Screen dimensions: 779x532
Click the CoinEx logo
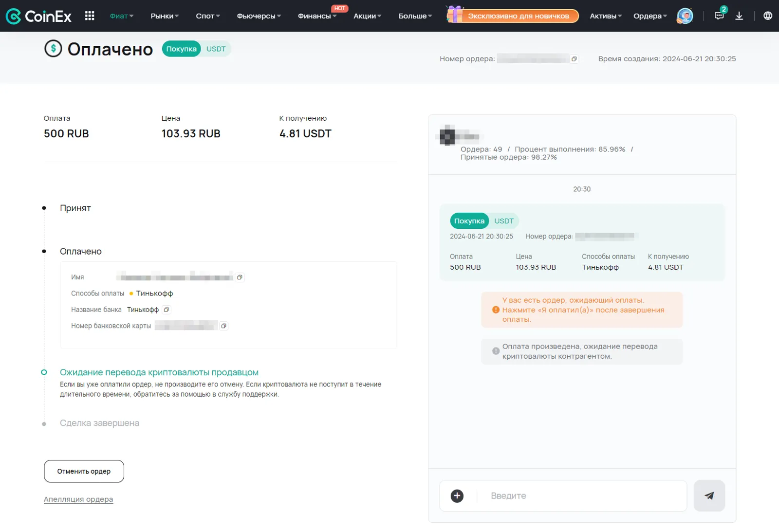tap(38, 16)
